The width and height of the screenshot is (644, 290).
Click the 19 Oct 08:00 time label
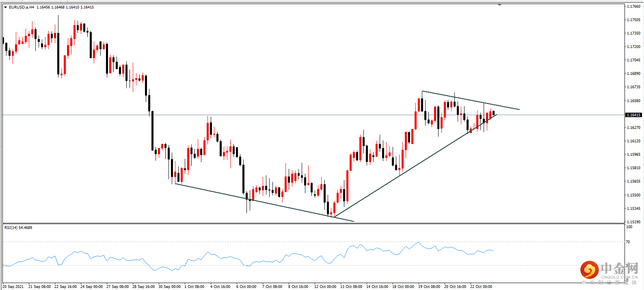[429, 286]
